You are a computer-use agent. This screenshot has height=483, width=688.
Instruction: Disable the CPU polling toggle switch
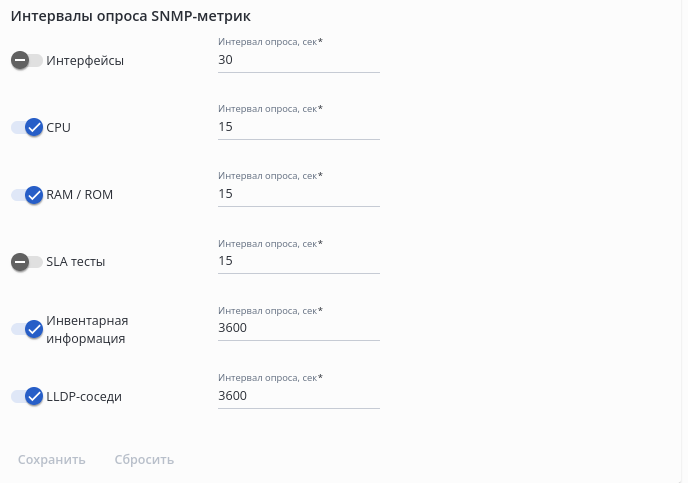pos(27,127)
